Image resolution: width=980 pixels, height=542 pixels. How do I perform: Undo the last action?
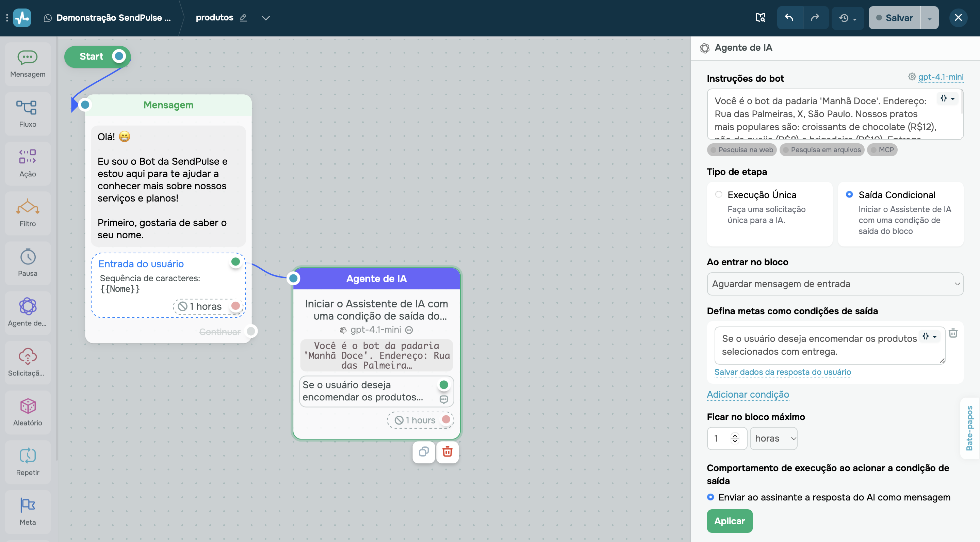[789, 18]
